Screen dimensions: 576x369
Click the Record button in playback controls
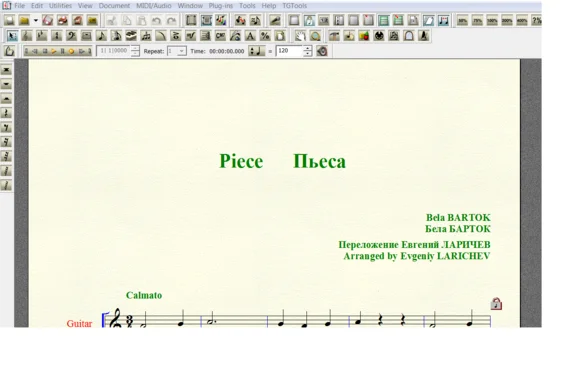pos(71,51)
